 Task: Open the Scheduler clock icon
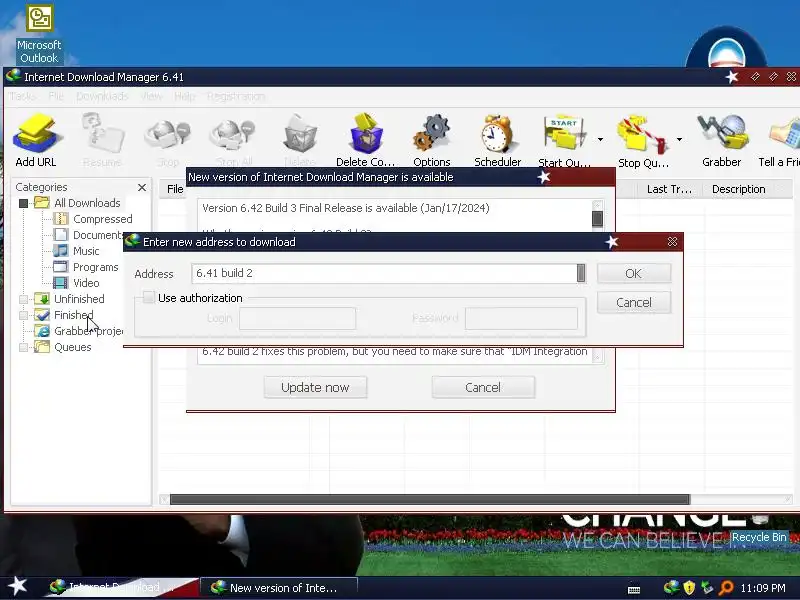point(497,140)
